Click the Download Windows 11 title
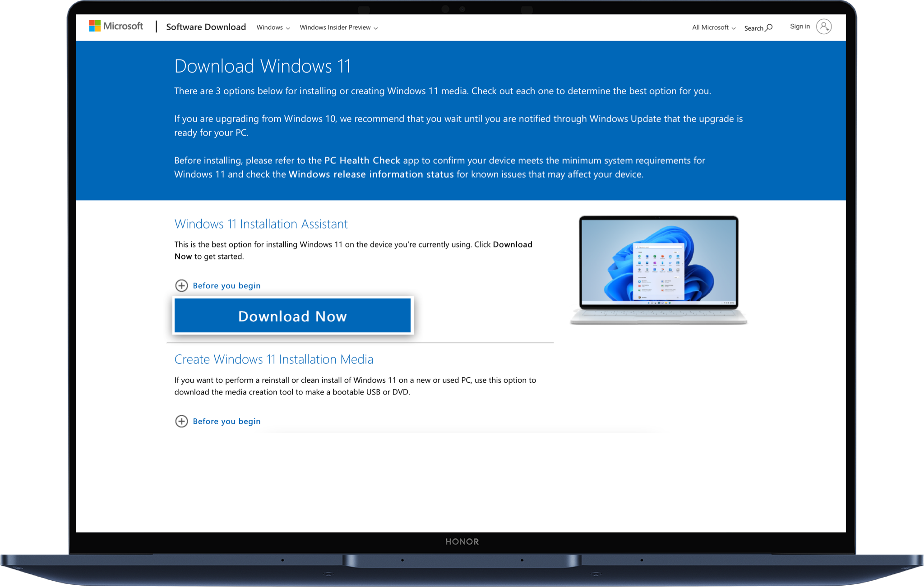This screenshot has width=924, height=587. pos(262,66)
